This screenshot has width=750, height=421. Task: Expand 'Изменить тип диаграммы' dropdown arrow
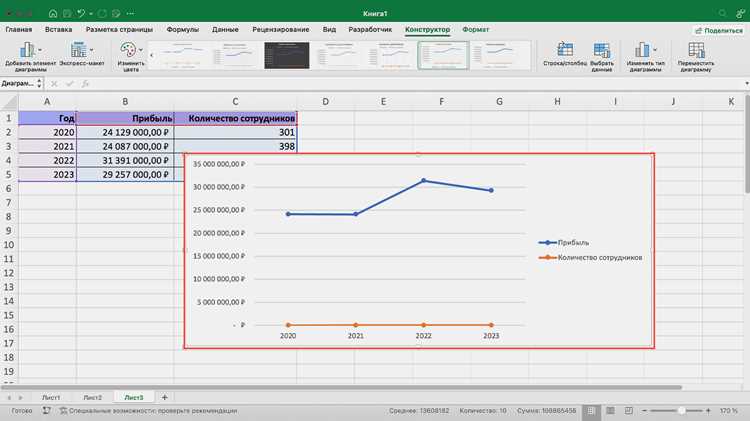point(655,50)
